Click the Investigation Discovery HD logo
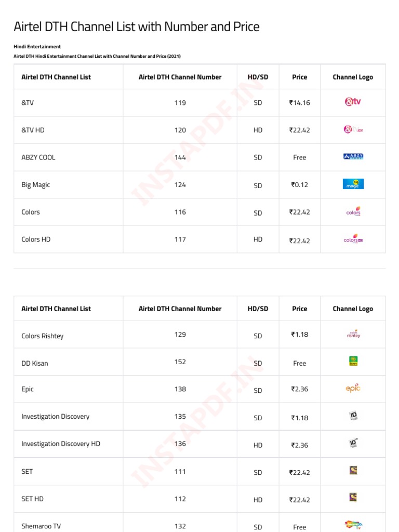This screenshot has height=532, width=399. coord(353,444)
